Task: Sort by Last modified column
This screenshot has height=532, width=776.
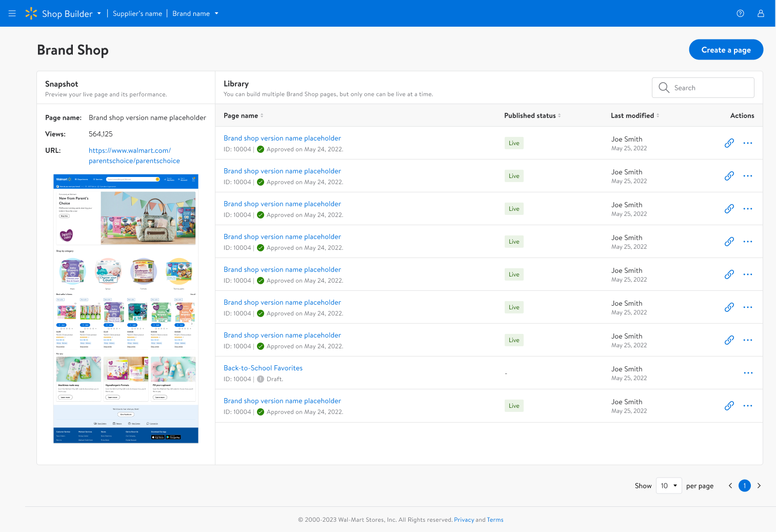Action: [658, 115]
